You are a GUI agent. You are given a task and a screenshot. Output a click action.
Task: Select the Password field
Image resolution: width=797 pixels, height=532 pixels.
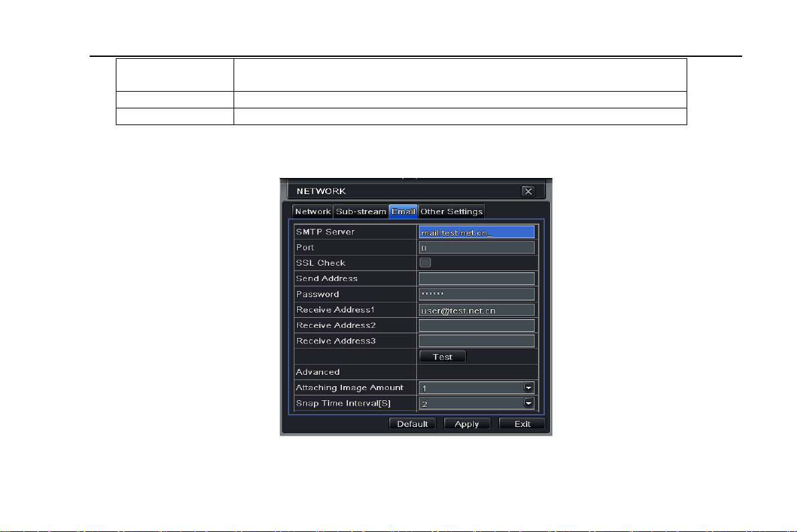coord(476,294)
